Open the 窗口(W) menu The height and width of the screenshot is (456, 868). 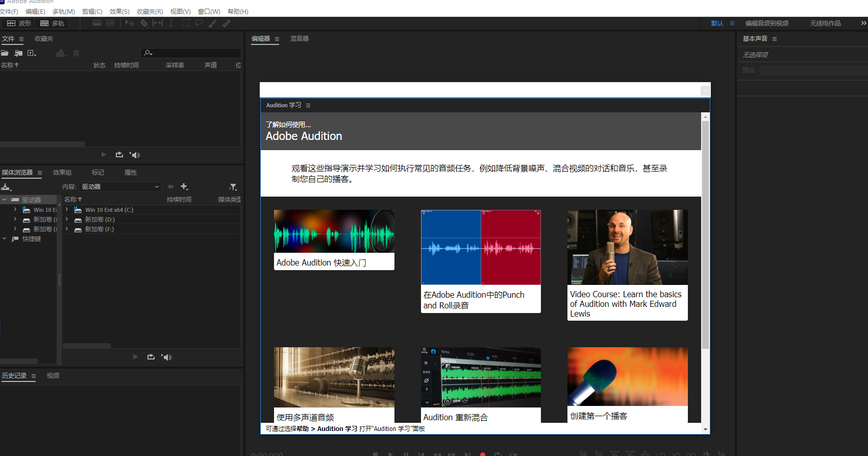pyautogui.click(x=209, y=12)
